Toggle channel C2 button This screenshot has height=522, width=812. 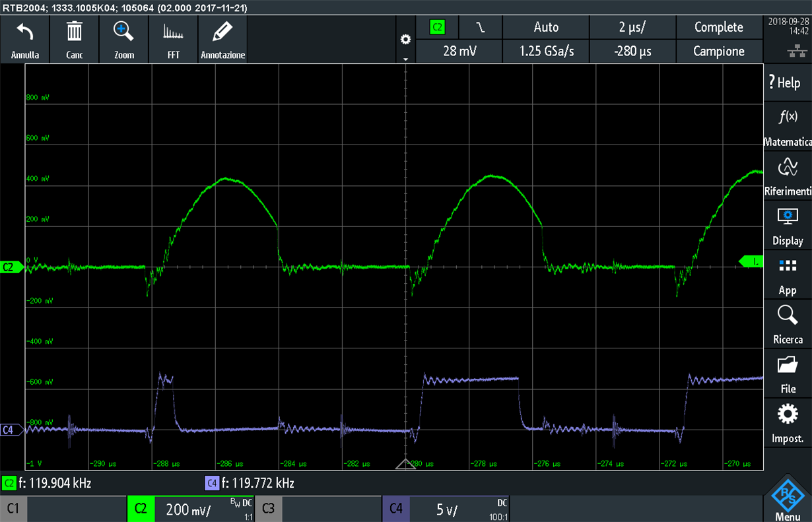[x=141, y=509]
